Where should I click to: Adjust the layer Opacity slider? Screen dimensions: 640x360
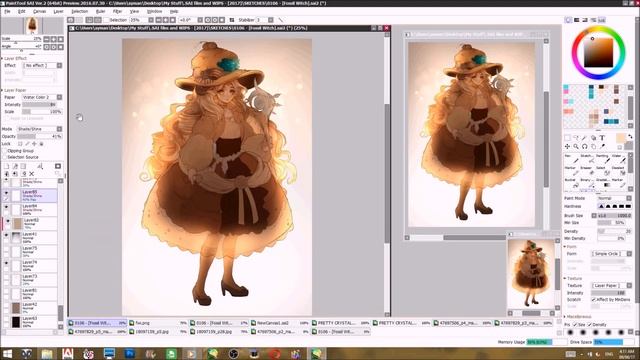tap(40, 136)
